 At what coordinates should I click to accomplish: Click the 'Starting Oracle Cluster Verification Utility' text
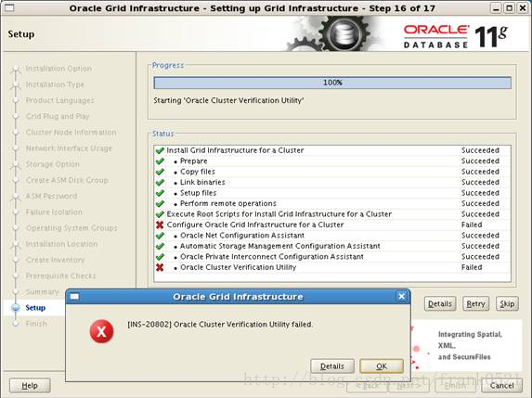click(x=228, y=101)
